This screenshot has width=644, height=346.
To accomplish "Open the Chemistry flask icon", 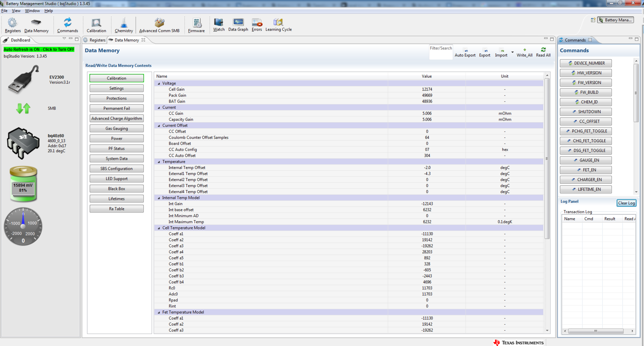I will click(x=124, y=23).
